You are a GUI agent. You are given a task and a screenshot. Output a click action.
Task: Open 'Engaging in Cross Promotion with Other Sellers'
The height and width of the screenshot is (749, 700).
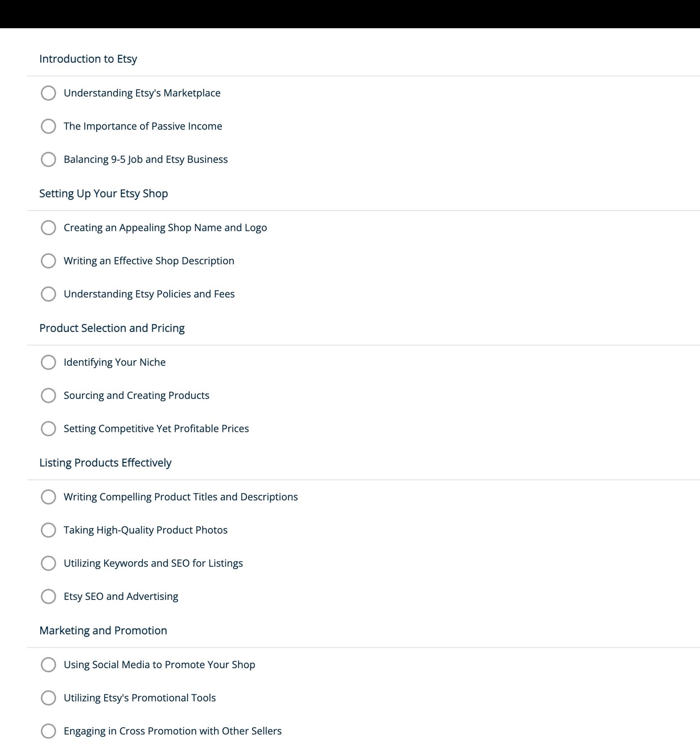click(x=172, y=731)
